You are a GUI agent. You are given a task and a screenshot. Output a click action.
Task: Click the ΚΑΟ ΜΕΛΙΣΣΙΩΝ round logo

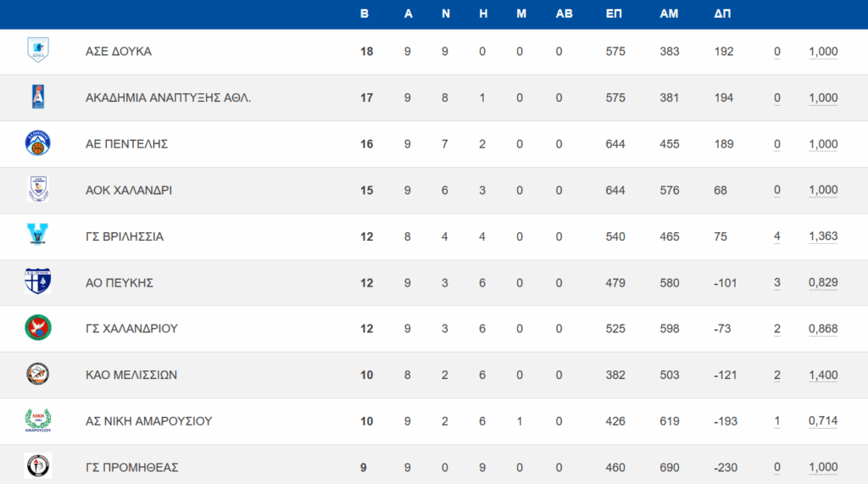click(x=38, y=374)
